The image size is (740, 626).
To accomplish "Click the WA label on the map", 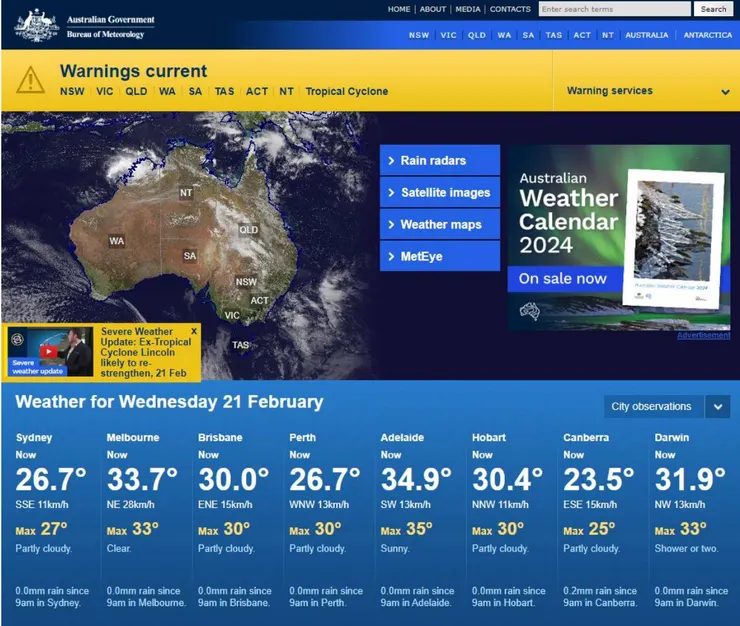I will pos(117,241).
